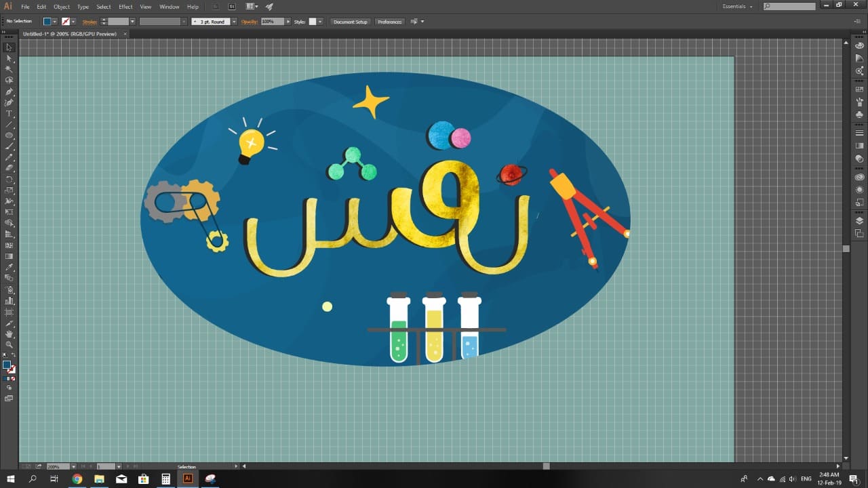
Task: Select the Selection tool arrow
Action: click(9, 47)
